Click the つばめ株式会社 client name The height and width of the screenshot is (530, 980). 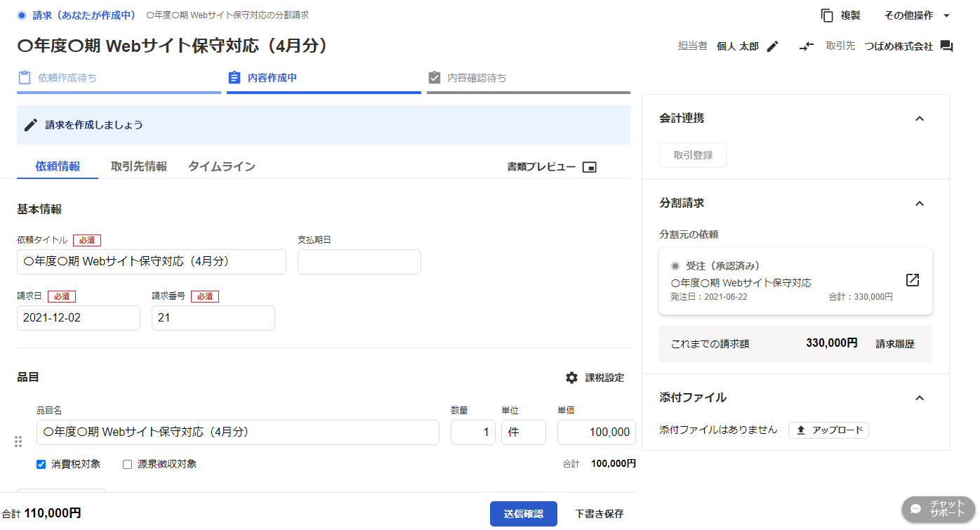point(899,46)
